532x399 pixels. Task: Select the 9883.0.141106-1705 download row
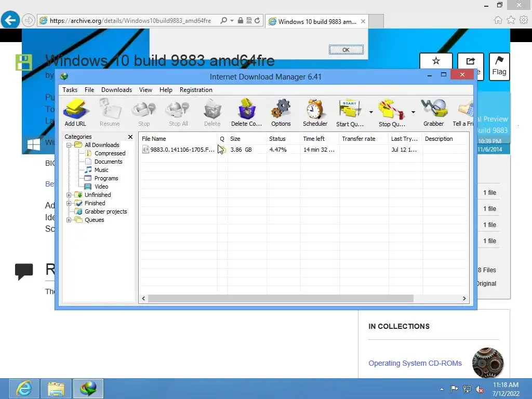click(303, 150)
